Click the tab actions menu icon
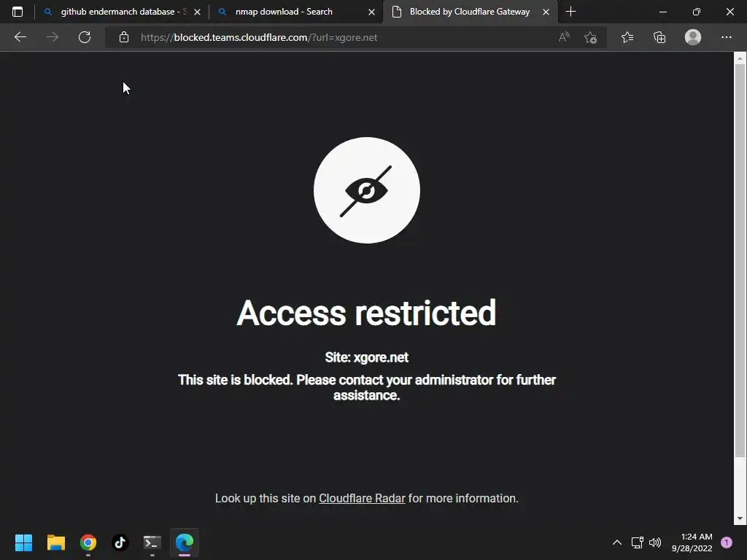 [18, 12]
